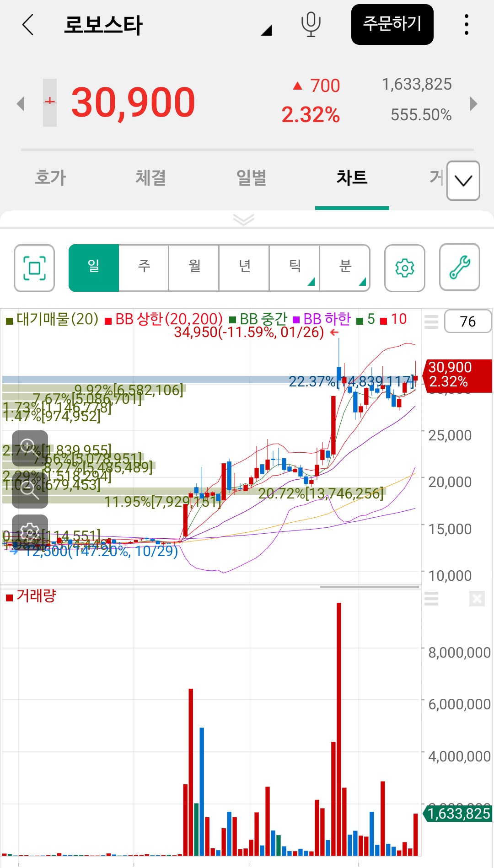Tap the 2.32% change rate in header
Viewport: 494px width, 868px height.
(311, 115)
